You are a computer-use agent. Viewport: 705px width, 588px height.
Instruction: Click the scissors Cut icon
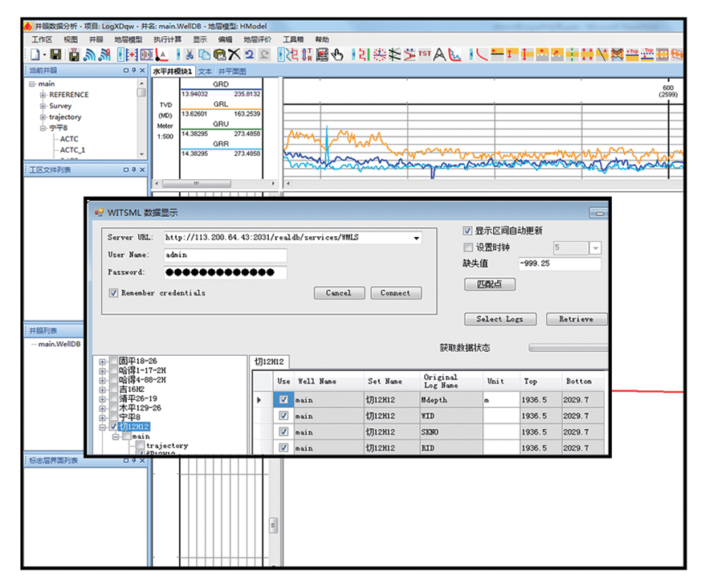tap(189, 55)
